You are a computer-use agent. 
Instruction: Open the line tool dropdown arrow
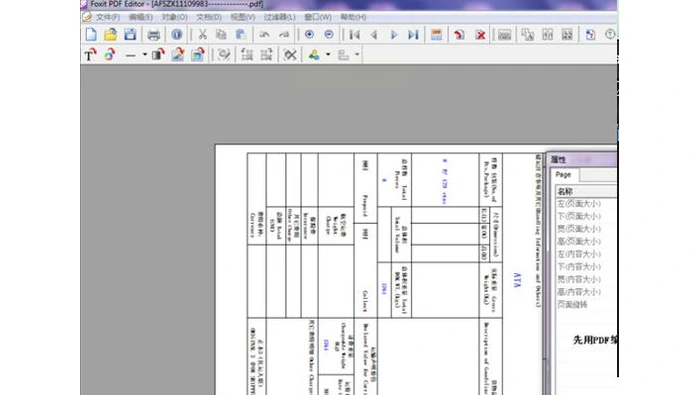tap(145, 55)
